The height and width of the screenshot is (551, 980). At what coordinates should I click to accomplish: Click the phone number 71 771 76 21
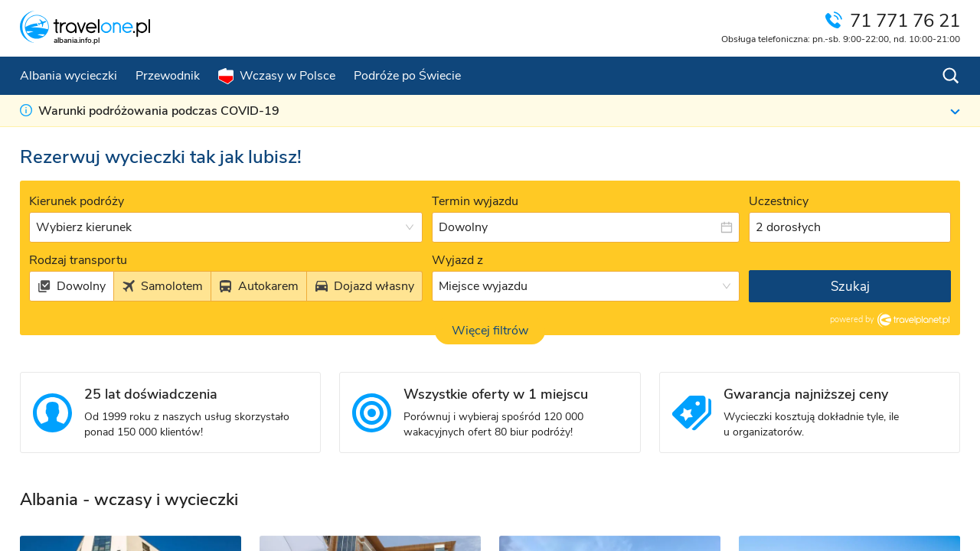coord(905,21)
